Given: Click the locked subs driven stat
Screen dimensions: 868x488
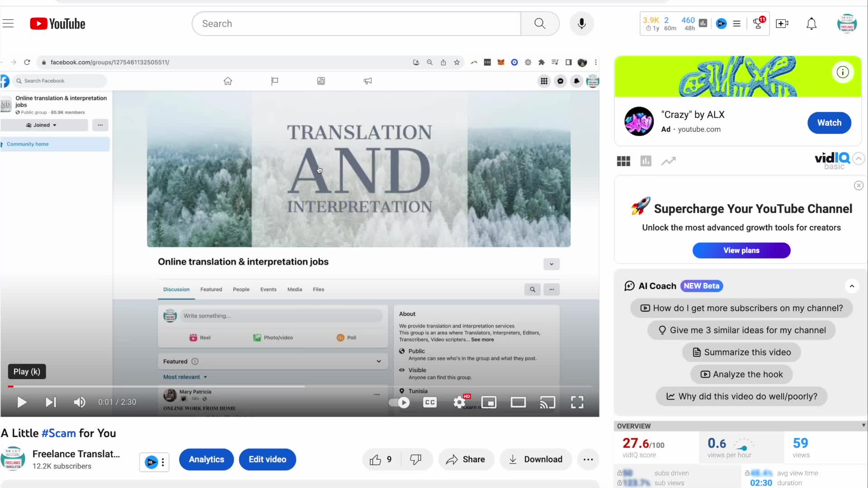Looking at the screenshot, I should 653,473.
